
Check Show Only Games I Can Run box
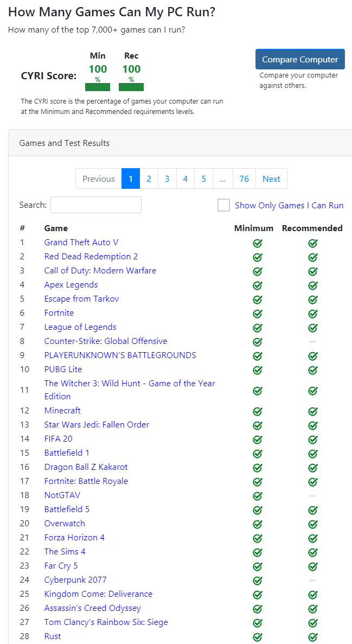coord(223,206)
